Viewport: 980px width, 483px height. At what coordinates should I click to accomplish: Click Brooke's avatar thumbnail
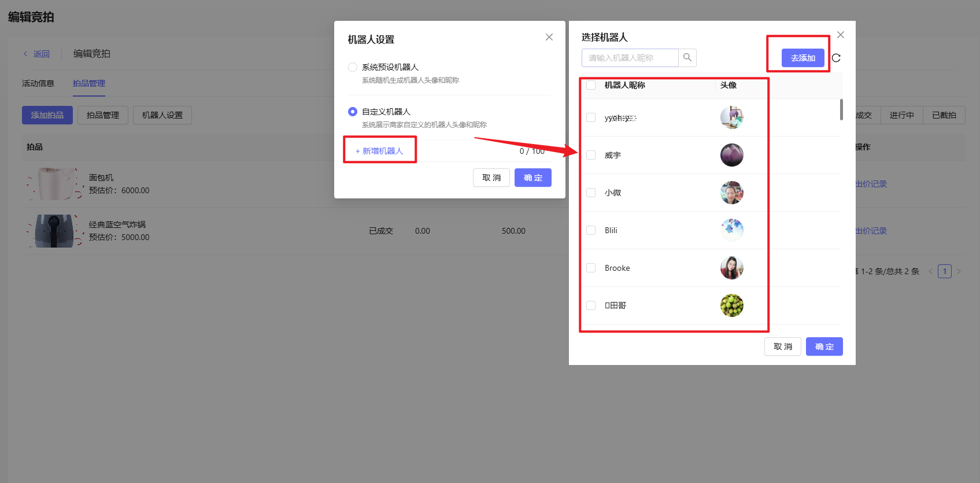click(731, 268)
